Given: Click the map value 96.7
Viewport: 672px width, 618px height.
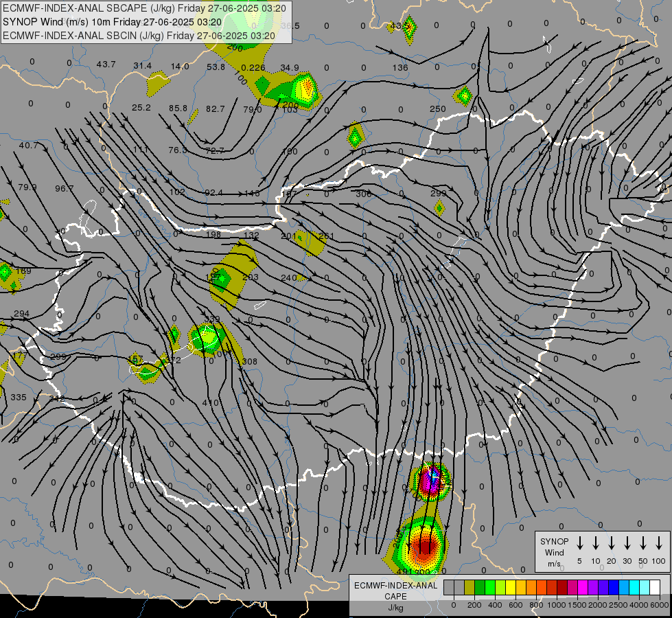Looking at the screenshot, I should coord(65,188).
